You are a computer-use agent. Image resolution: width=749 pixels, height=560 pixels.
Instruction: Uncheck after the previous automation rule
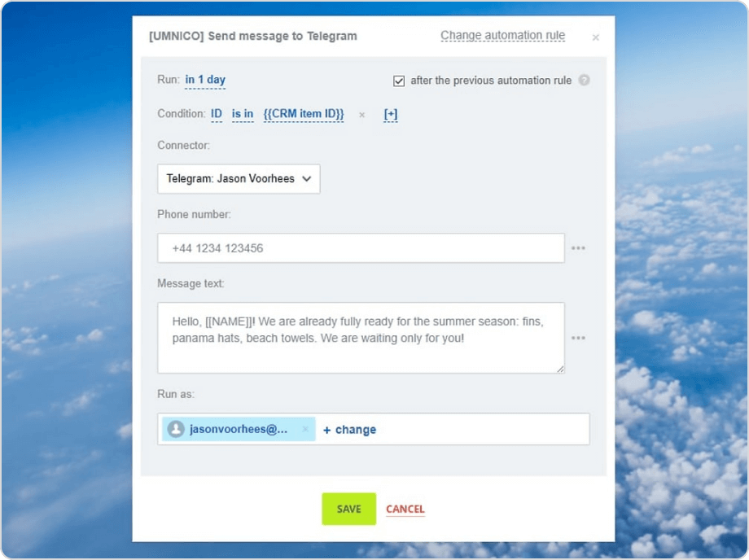coord(398,81)
